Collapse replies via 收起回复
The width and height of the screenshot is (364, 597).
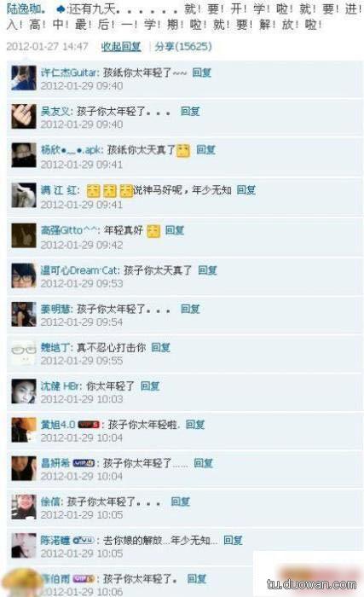(121, 46)
